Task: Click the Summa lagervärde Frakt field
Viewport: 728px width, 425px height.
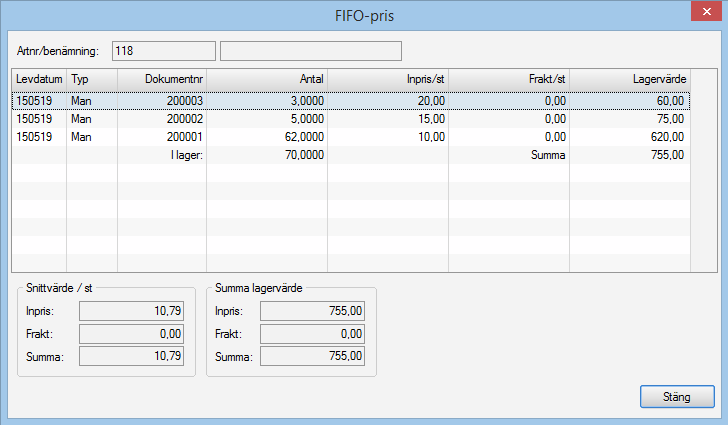Action: tap(313, 333)
